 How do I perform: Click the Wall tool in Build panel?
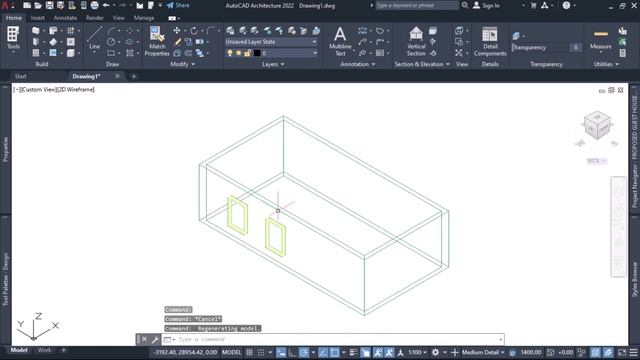click(36, 31)
